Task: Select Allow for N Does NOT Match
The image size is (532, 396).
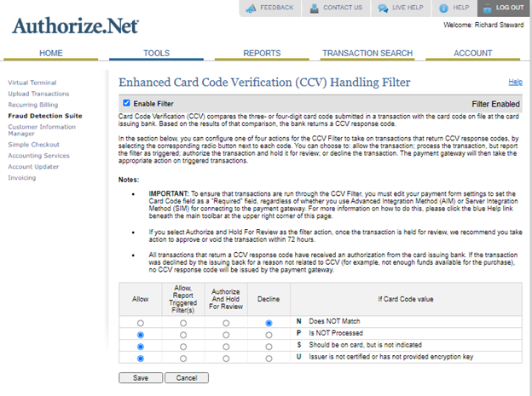Action: point(141,323)
